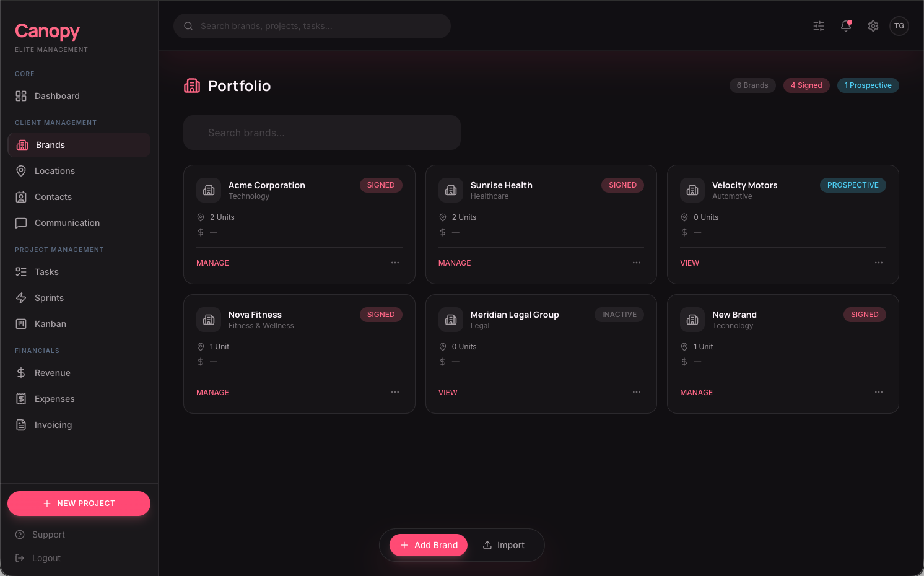The width and height of the screenshot is (924, 576).
Task: Click Acme Corporation SIGNED badge
Action: (x=381, y=185)
